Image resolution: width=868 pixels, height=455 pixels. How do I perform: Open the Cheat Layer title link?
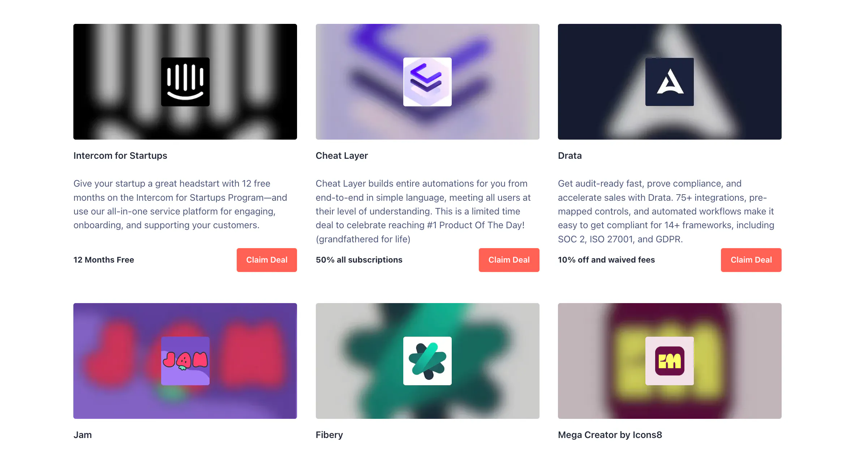pyautogui.click(x=342, y=156)
